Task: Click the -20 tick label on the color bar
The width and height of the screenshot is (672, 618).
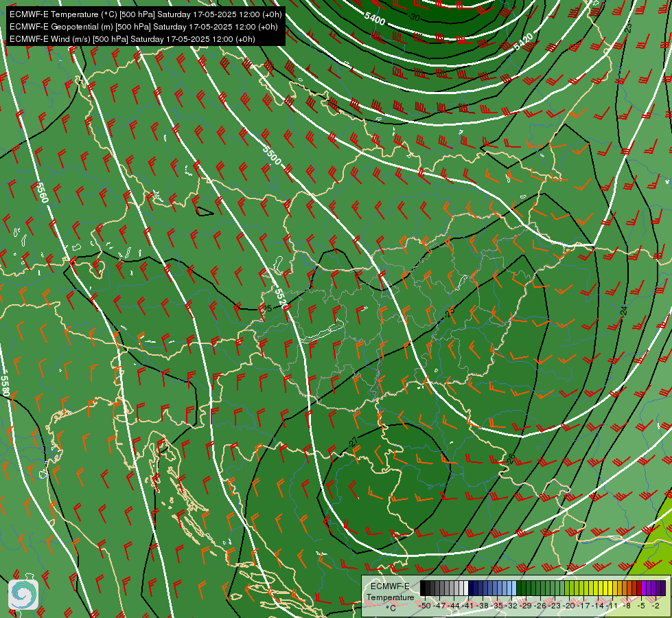Action: pos(569,606)
